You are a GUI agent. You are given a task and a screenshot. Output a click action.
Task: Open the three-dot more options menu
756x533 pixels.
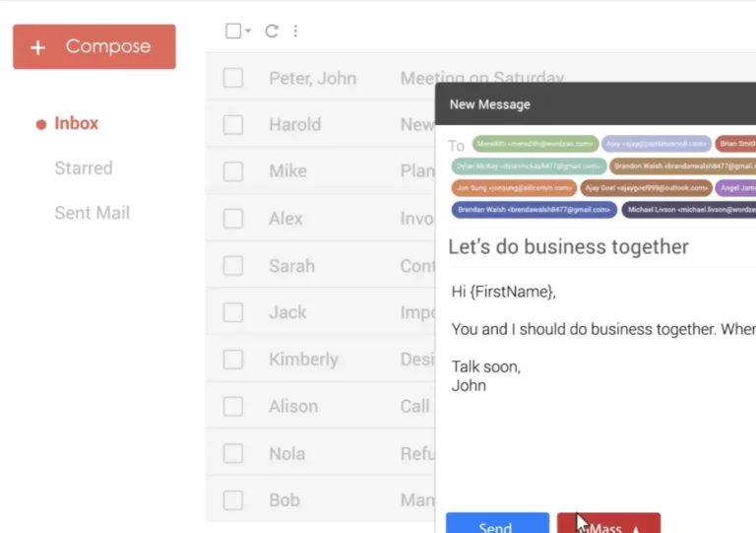pos(295,32)
